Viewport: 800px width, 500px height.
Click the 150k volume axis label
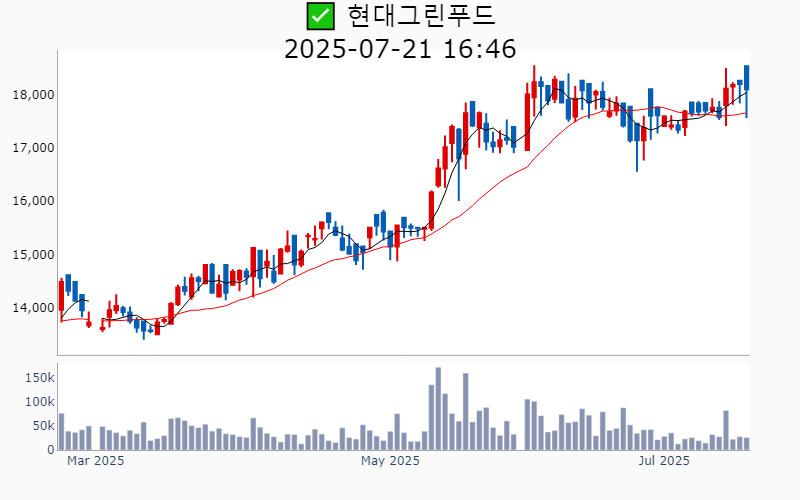click(40, 378)
